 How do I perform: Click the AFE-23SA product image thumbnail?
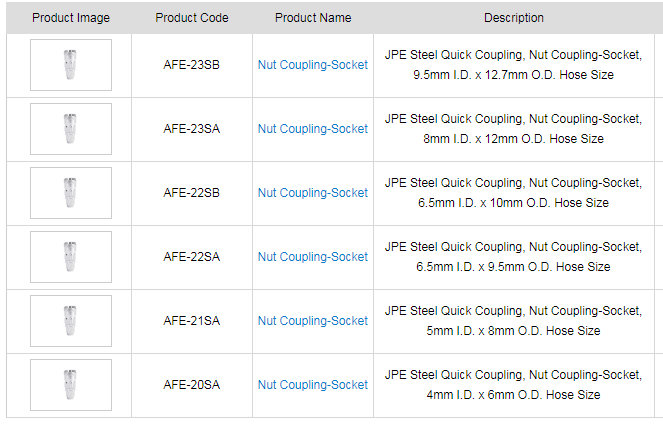coord(70,129)
